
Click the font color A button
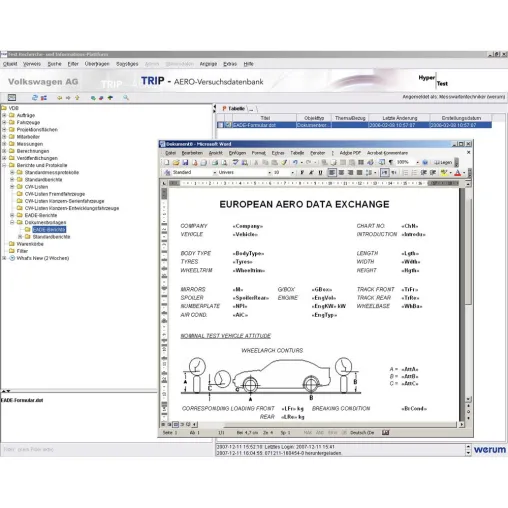point(458,172)
